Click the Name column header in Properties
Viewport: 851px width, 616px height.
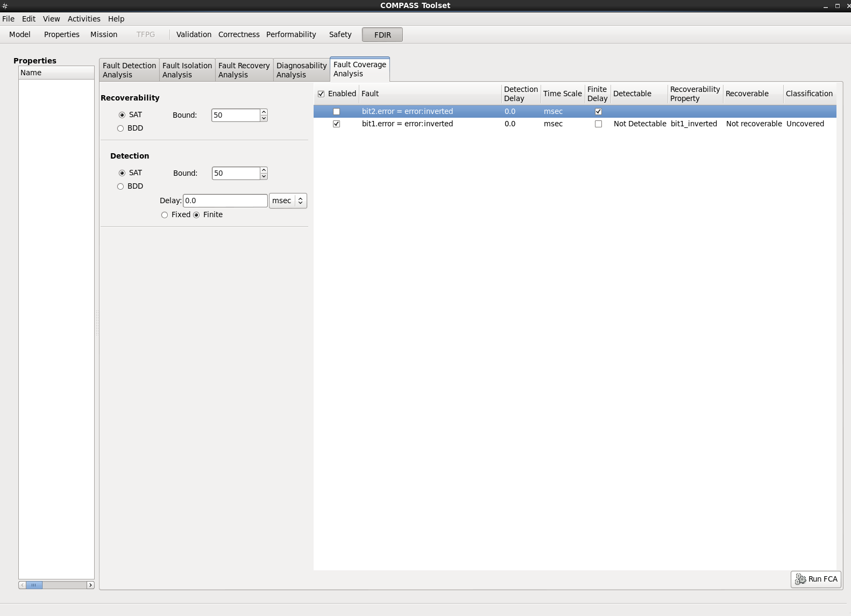coord(56,73)
